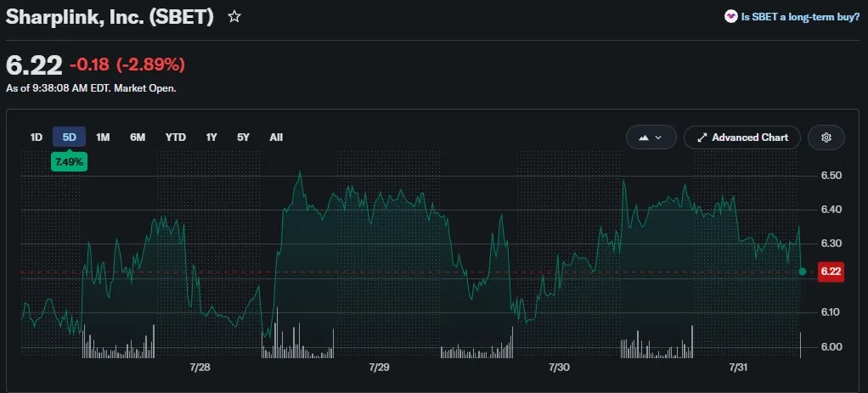Open 'Is SBET a long-term buy?' link
This screenshot has height=393, width=868.
pyautogui.click(x=800, y=17)
